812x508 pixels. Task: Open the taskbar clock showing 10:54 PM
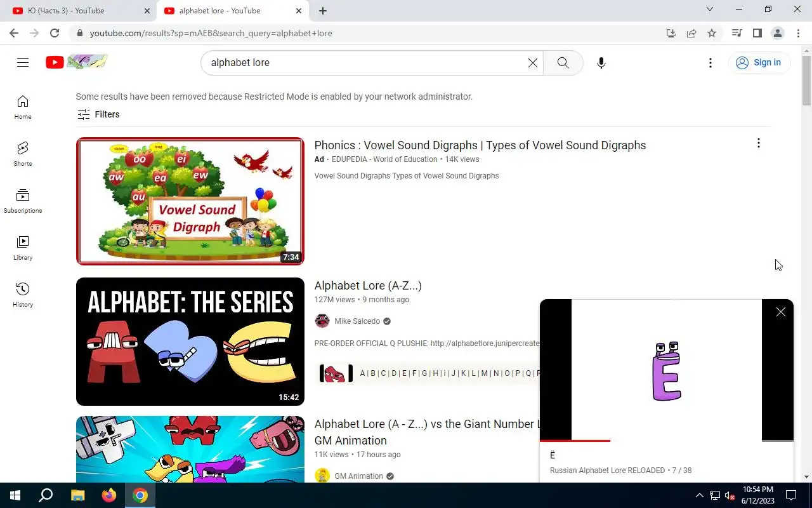(x=758, y=495)
